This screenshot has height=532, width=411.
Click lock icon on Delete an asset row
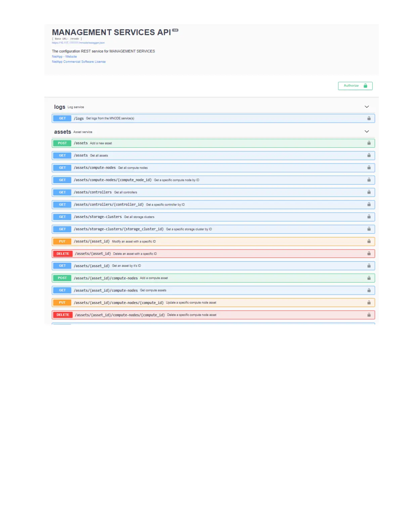369,254
